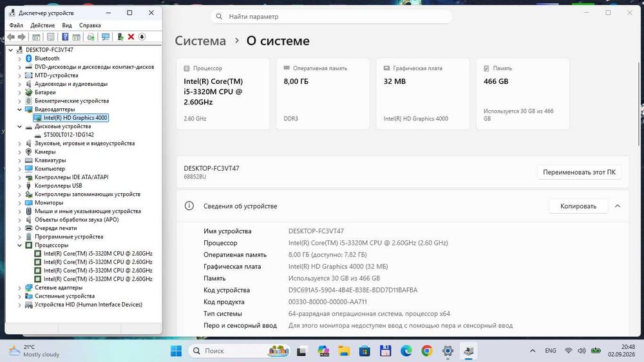Open Microsoft 365 Copilot from taskbar
Image resolution: width=644 pixels, height=362 pixels.
tap(323, 351)
